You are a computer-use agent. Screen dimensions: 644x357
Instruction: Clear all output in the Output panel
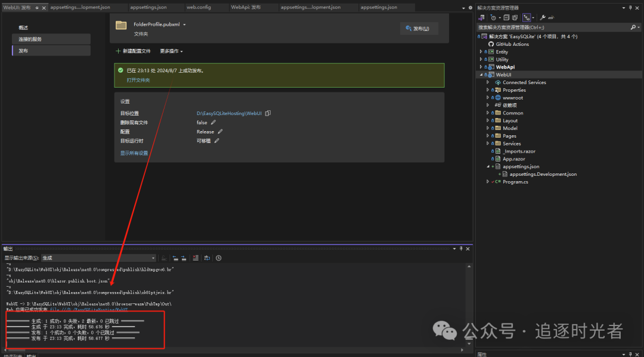tap(195, 258)
